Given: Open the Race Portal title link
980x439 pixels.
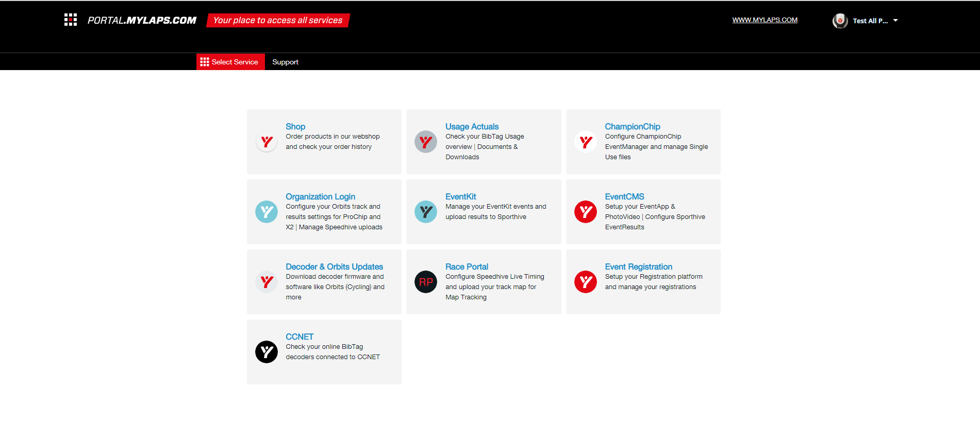Looking at the screenshot, I should 467,266.
